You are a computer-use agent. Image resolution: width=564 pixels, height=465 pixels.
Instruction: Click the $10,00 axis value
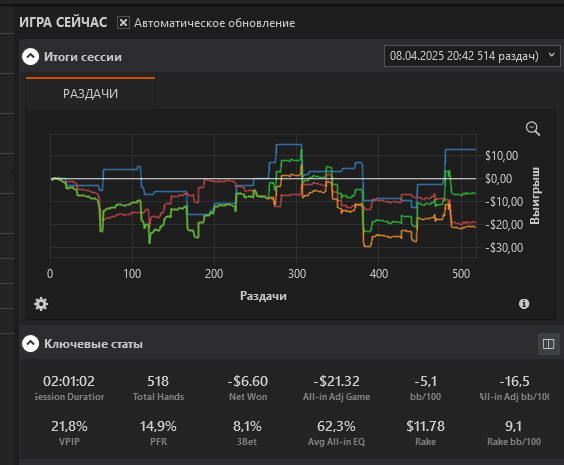[x=502, y=156]
